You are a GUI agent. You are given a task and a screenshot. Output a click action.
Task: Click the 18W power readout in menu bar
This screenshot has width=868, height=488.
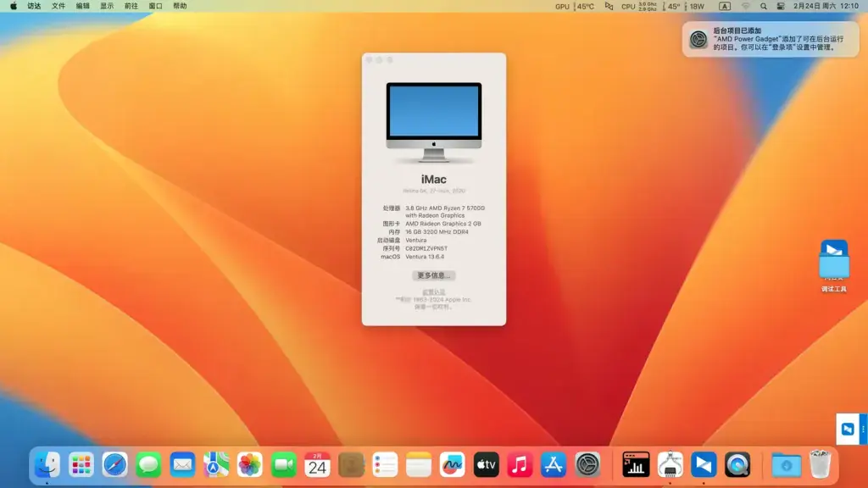coord(697,6)
